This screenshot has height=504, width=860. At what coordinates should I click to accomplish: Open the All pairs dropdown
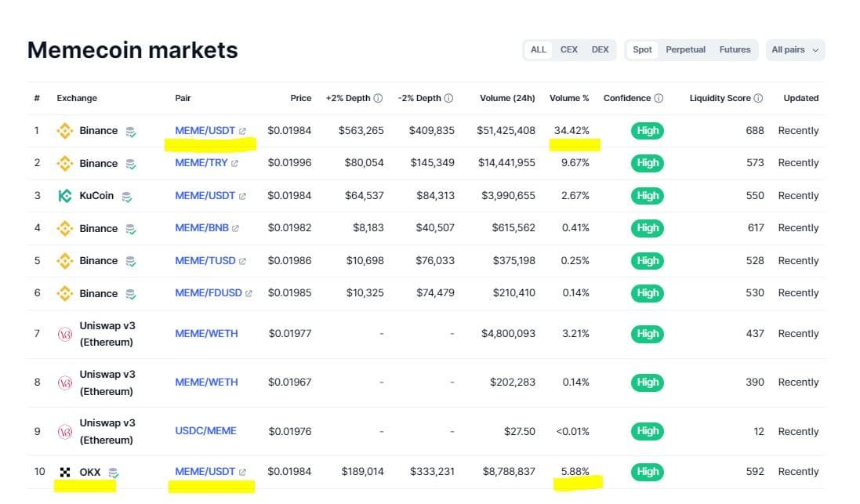(x=794, y=49)
